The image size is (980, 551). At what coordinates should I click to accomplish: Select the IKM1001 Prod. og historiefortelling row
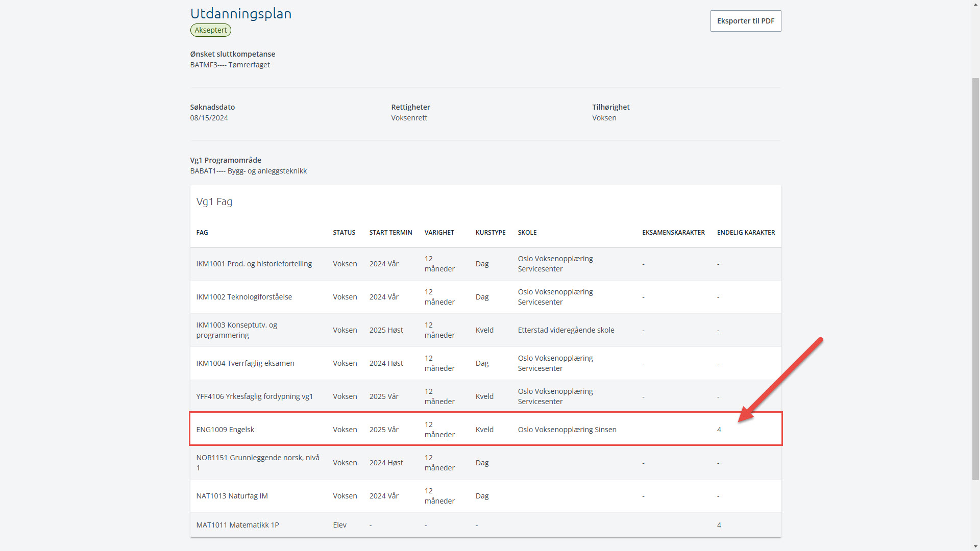tap(254, 264)
